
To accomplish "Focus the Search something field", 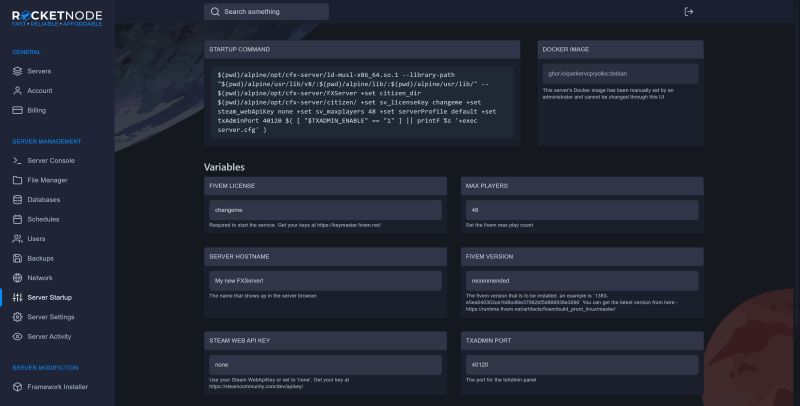I will point(266,12).
